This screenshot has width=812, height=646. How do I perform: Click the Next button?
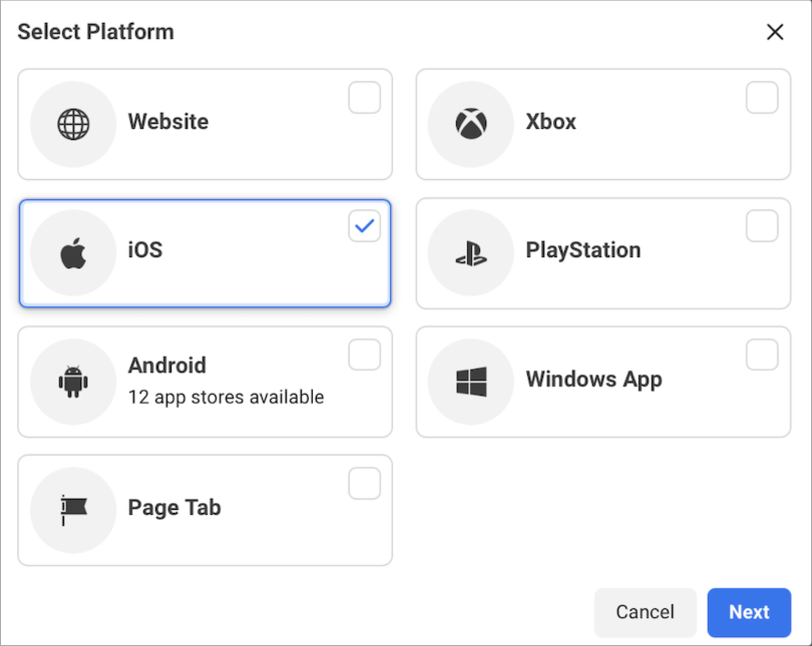[x=749, y=612]
